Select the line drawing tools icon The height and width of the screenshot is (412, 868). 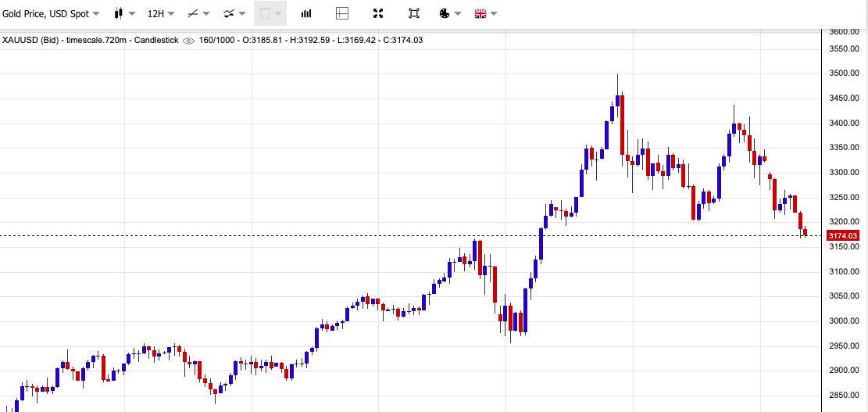193,13
